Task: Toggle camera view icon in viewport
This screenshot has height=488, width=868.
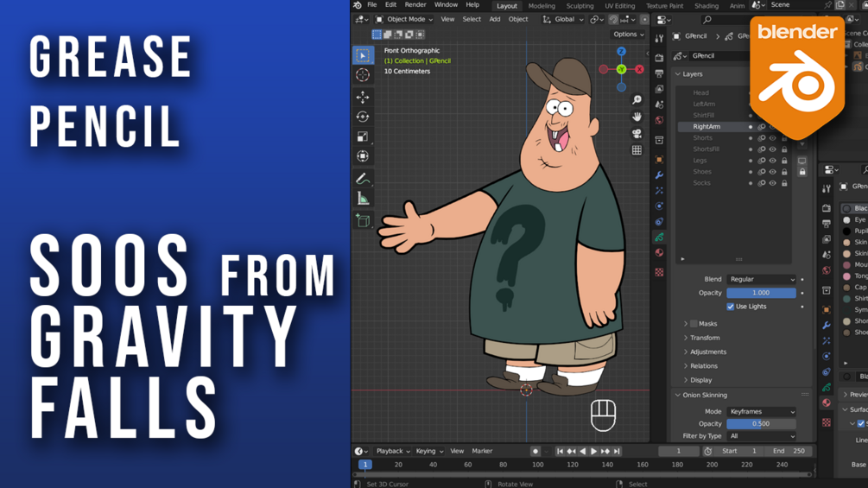Action: pos(637,133)
